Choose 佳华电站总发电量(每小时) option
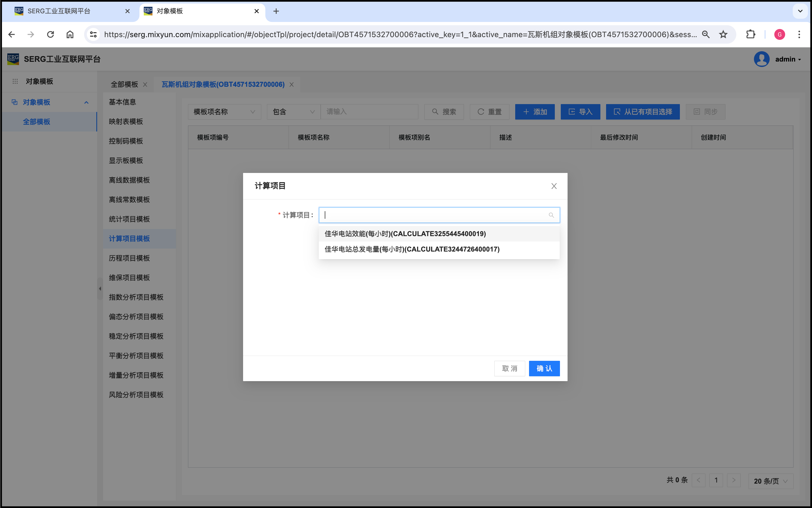The image size is (812, 508). [x=412, y=249]
